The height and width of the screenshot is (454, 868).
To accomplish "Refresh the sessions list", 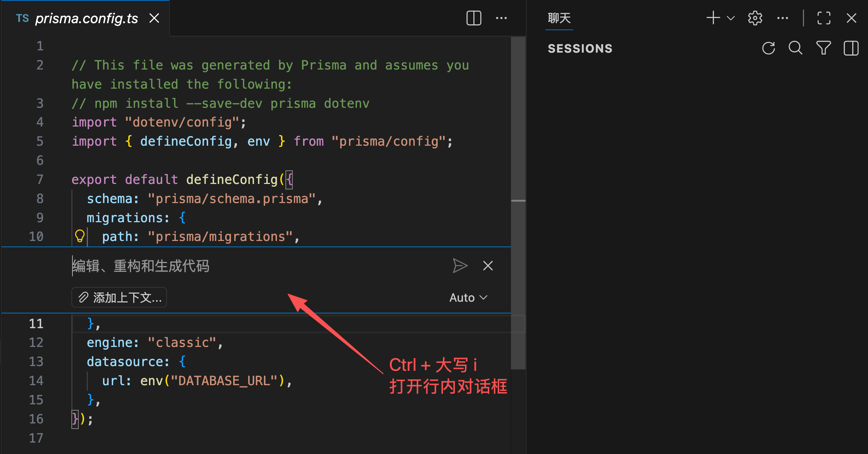I will pyautogui.click(x=769, y=48).
